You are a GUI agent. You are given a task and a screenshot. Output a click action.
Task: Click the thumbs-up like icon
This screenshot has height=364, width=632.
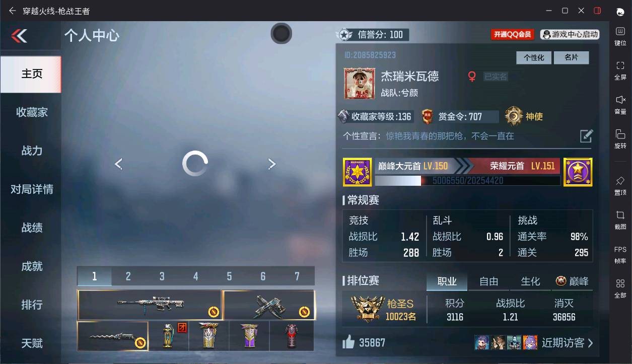pyautogui.click(x=348, y=343)
